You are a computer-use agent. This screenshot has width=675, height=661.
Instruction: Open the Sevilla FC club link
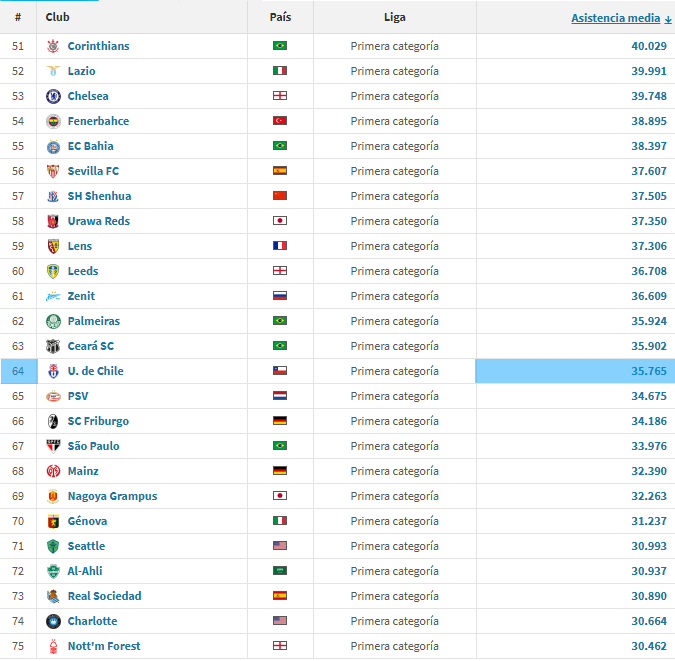94,171
